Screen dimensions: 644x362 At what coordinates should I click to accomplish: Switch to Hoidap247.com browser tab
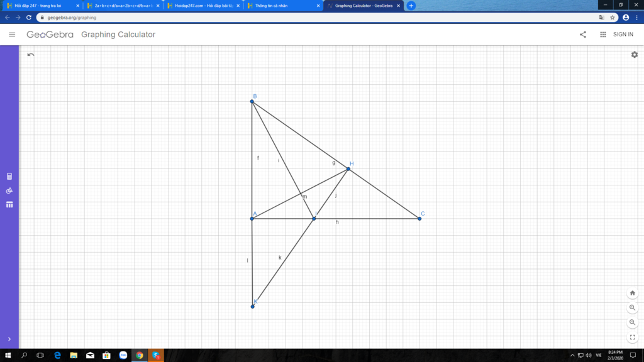203,6
